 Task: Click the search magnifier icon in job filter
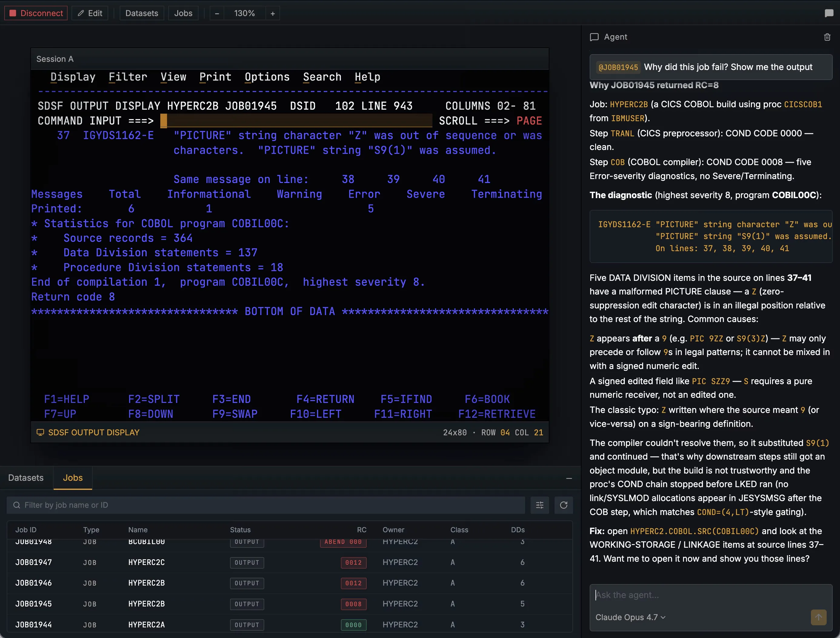tap(17, 505)
